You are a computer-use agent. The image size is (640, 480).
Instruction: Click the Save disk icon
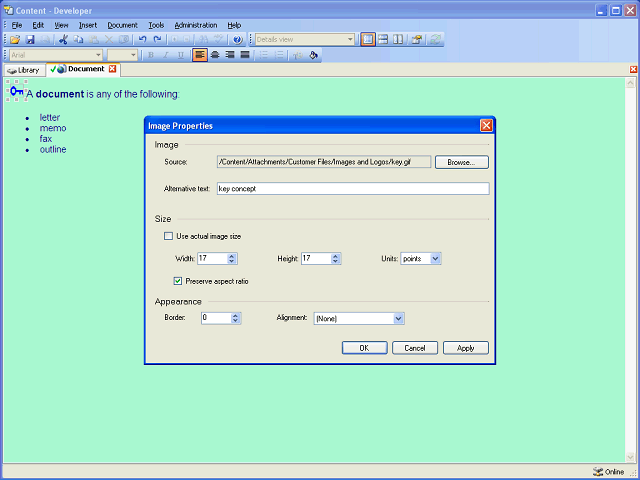click(x=30, y=40)
